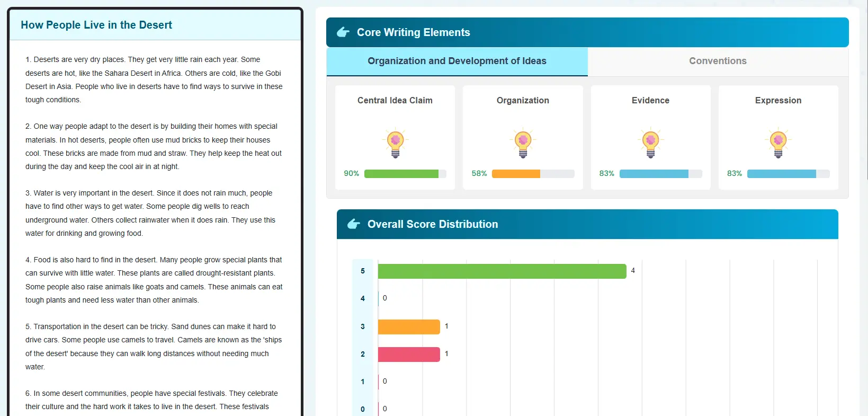
Task: Click the score 0 axis label
Action: coord(363,410)
